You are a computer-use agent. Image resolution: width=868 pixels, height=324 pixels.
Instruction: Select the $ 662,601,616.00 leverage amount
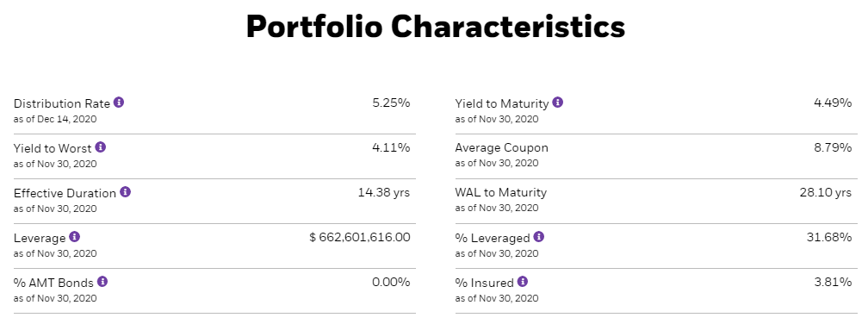coord(360,238)
